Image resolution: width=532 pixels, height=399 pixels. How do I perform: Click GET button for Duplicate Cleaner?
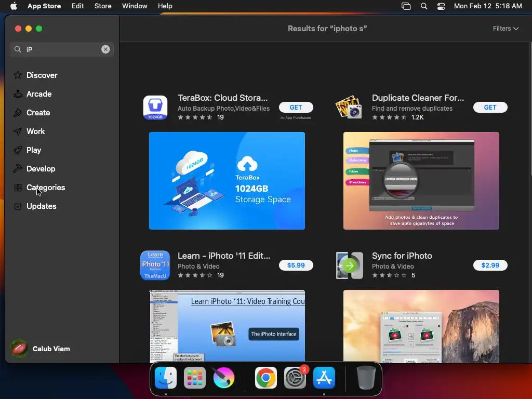[490, 107]
